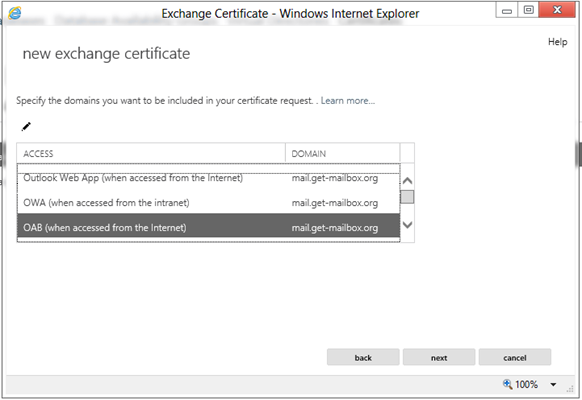Click the cancel button
Image resolution: width=582 pixels, height=400 pixels.
click(514, 357)
